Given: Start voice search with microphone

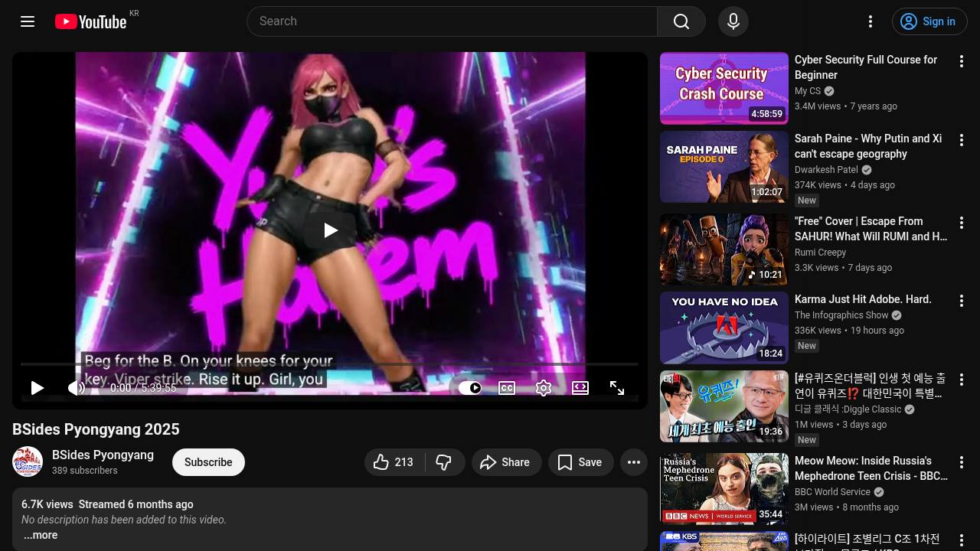Looking at the screenshot, I should click(733, 21).
